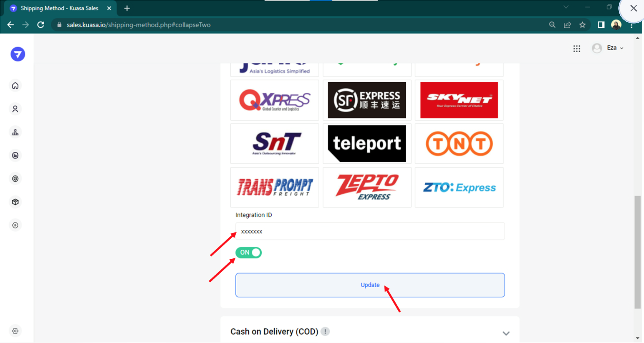Close the Shipping Method tab
644x343 pixels.
(109, 8)
